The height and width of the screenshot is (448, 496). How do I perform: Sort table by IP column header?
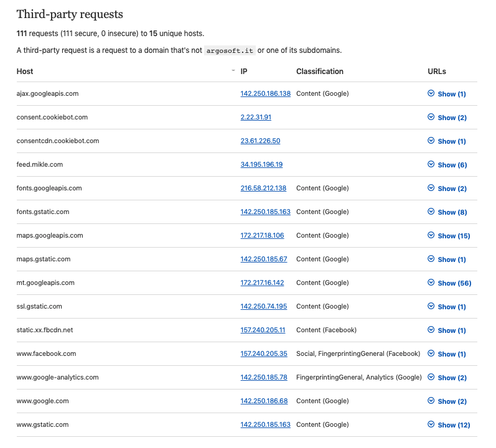click(243, 72)
